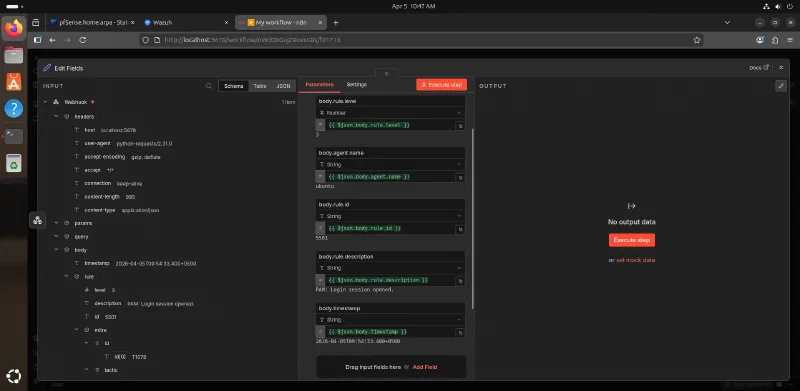Open the String type dropdown for body.rule.description
800x391 pixels.
(x=390, y=268)
